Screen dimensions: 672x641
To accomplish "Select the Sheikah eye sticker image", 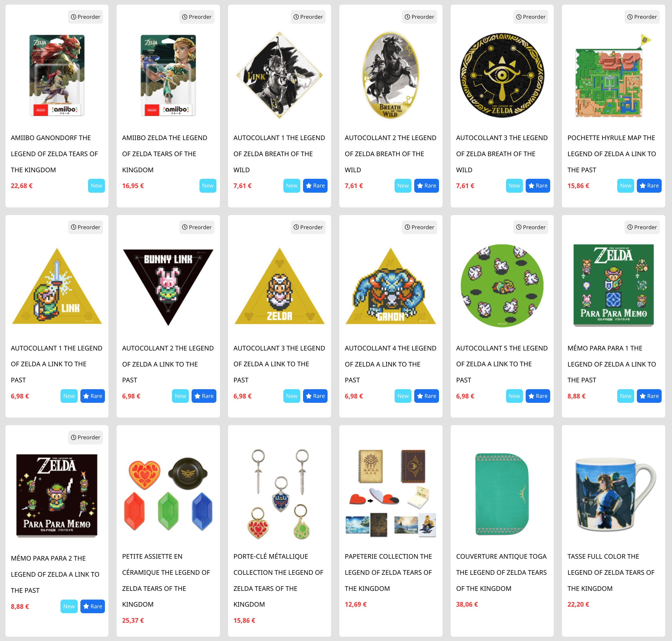I will pyautogui.click(x=502, y=75).
